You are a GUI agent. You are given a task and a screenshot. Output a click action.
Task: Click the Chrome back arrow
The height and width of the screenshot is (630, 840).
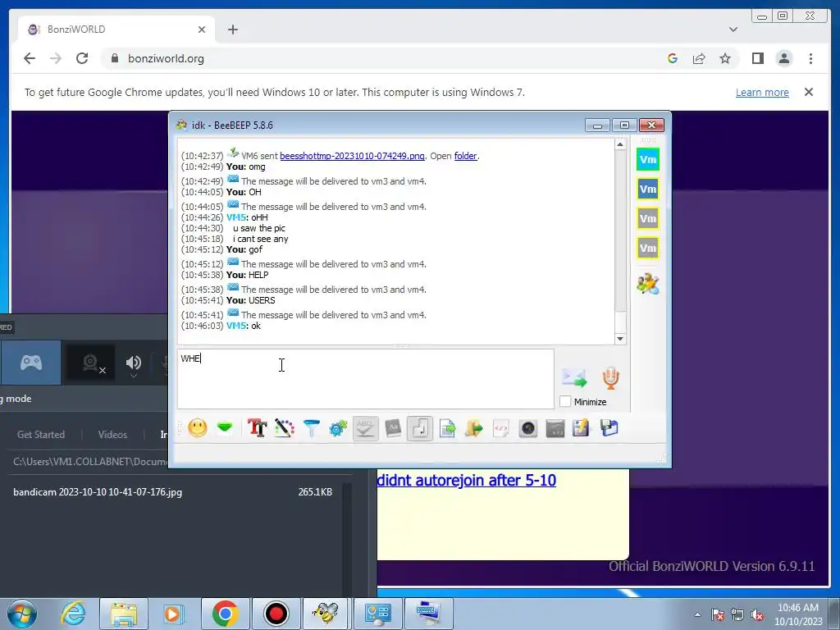[x=30, y=58]
